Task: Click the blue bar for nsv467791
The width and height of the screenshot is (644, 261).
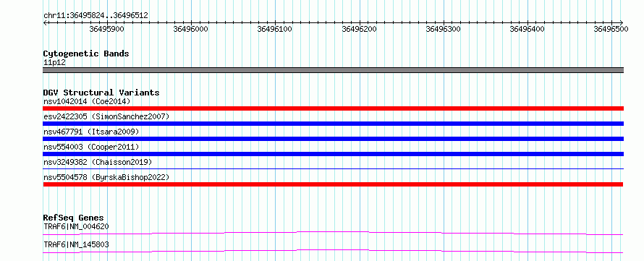Action: coord(333,139)
